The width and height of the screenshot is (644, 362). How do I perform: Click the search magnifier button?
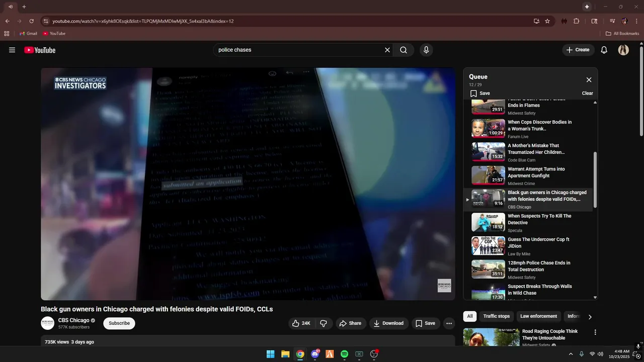404,50
